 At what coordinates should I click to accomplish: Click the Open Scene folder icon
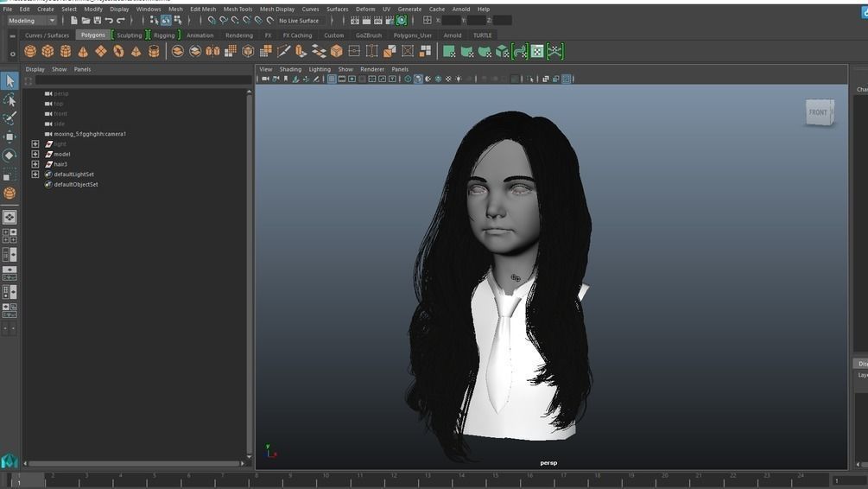pos(86,21)
